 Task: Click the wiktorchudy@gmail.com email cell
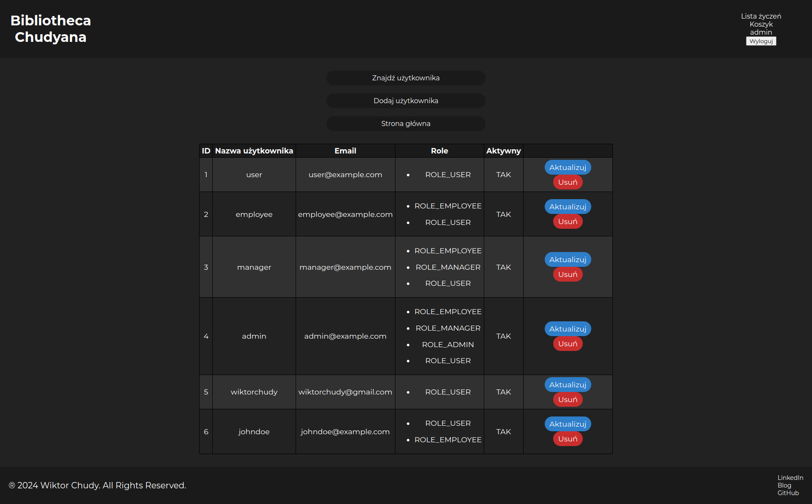pos(345,392)
